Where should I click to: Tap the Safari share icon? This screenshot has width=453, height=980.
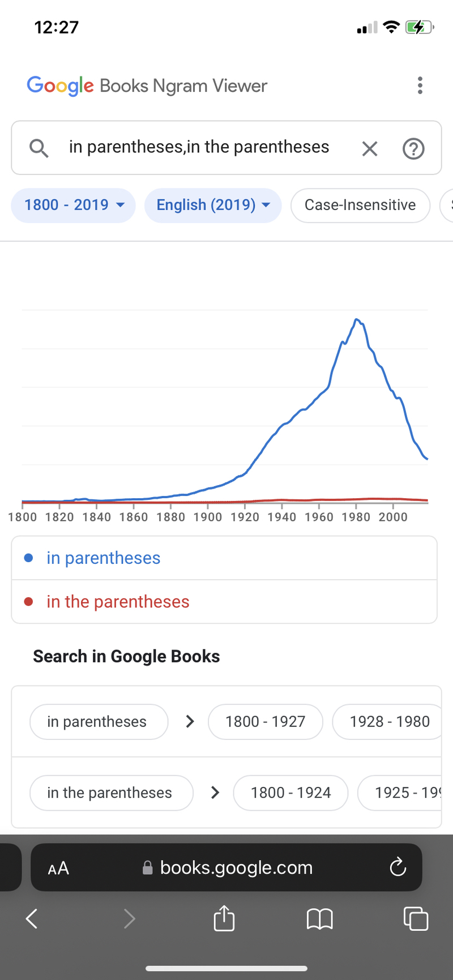pyautogui.click(x=224, y=918)
